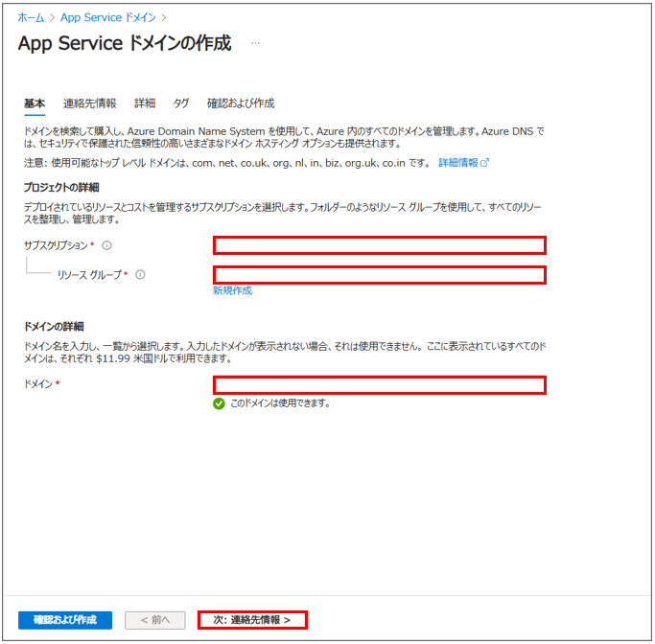The image size is (655, 644).
Task: Click the App Service ドメイン breadcrumb link
Action: coord(108,17)
